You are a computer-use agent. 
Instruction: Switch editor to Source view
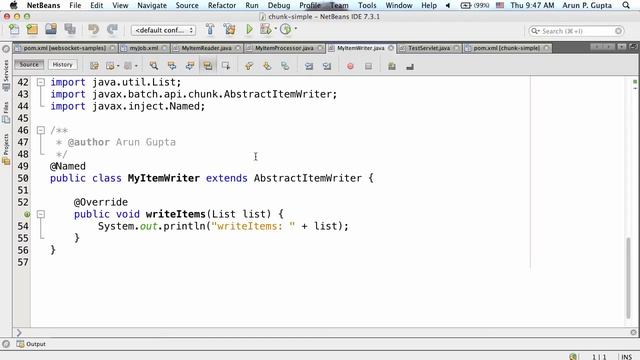(x=29, y=64)
